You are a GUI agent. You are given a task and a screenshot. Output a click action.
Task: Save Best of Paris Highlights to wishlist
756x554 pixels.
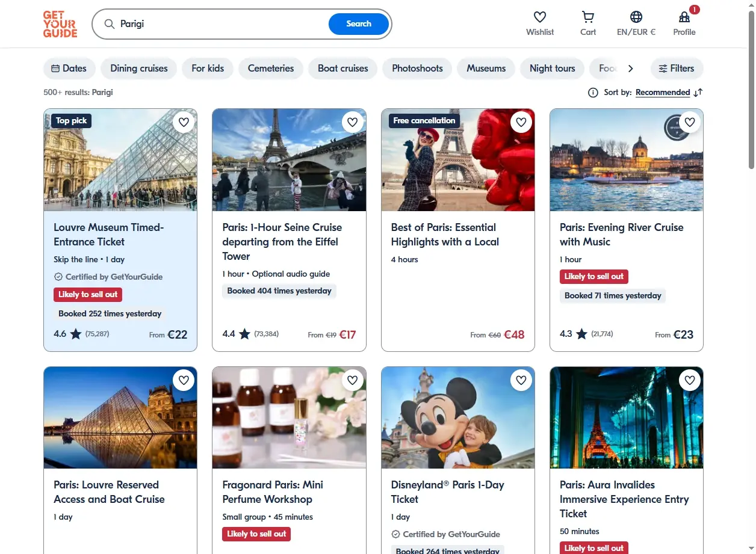(521, 122)
